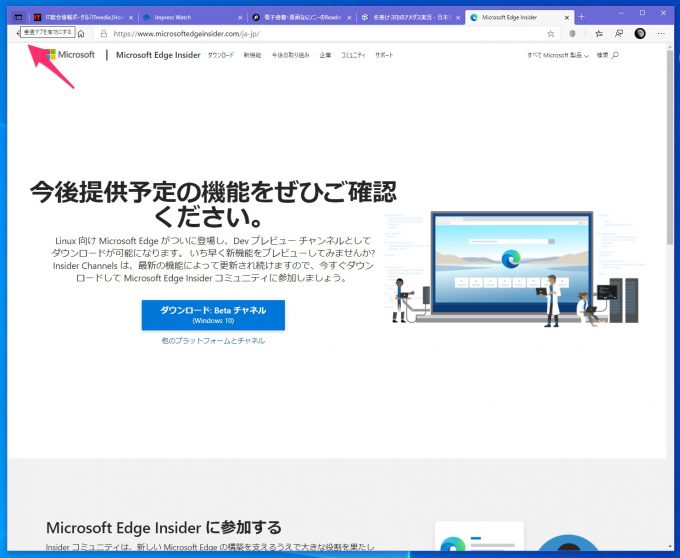Enable vertical tabs using the tab-strip icon
The width and height of the screenshot is (680, 558).
pos(18,17)
